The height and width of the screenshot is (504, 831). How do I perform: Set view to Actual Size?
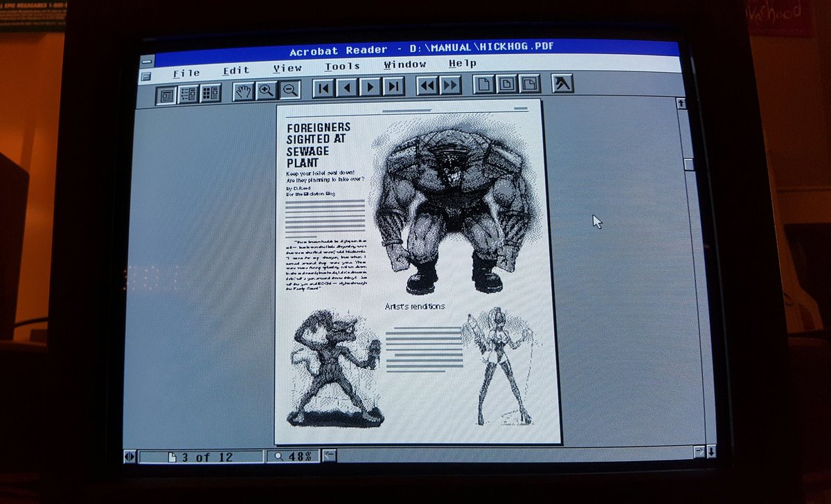coord(484,84)
